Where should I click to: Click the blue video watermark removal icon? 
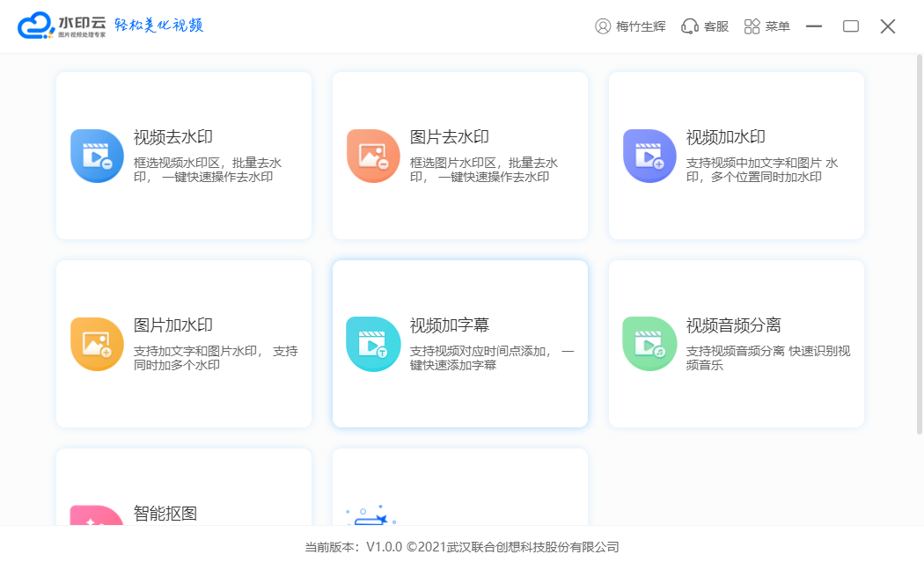click(x=97, y=156)
